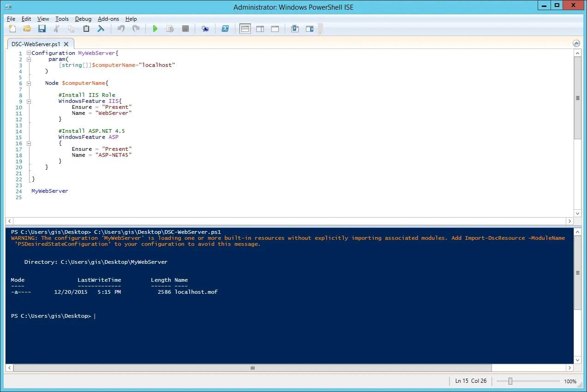Show the Command Add-on with the round arrow button

[576, 43]
